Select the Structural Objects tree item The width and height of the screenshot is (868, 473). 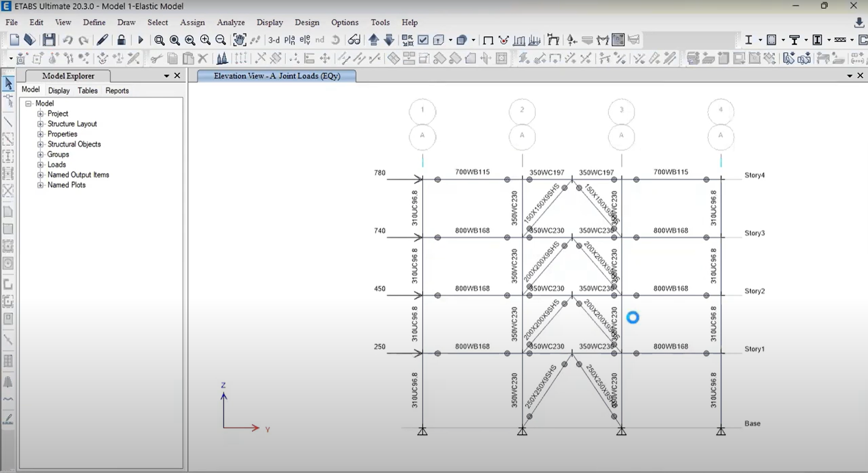(74, 144)
